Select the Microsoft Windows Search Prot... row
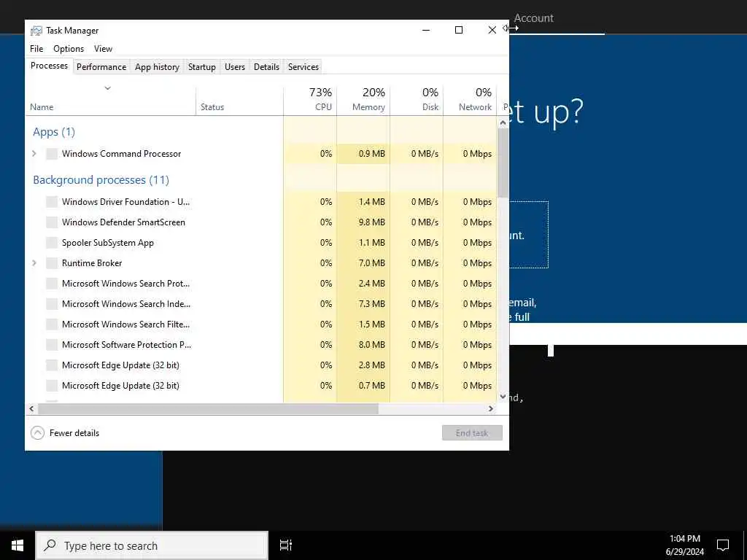 261,284
